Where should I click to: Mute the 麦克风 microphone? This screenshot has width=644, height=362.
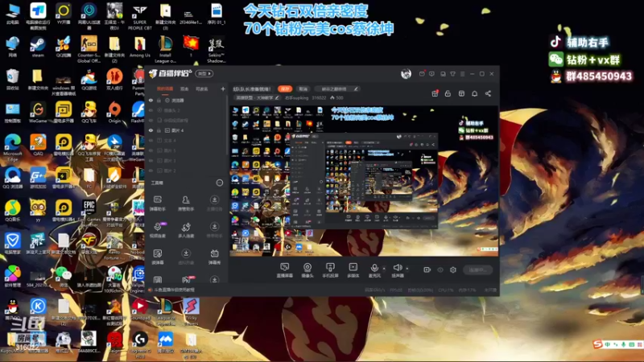374,270
